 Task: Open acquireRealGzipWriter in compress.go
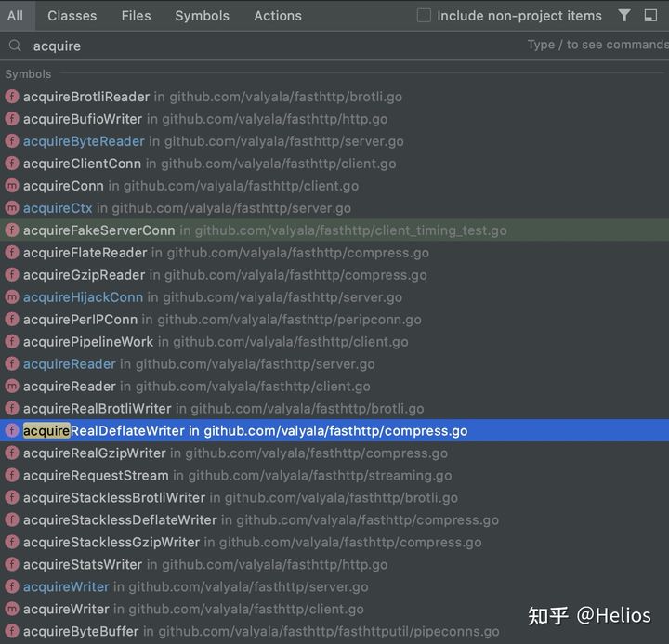coord(334,453)
